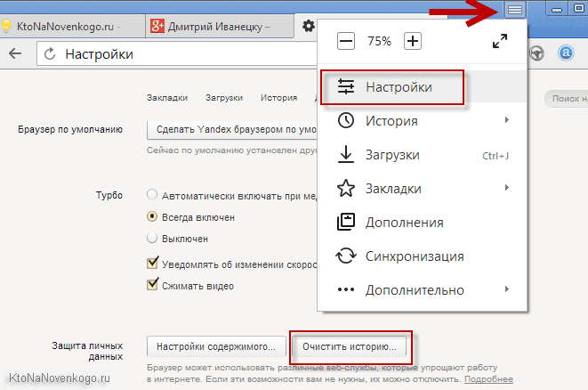Screen dimensions: 588x390
Task: Open the hamburger browser menu button
Action: pyautogui.click(x=515, y=9)
